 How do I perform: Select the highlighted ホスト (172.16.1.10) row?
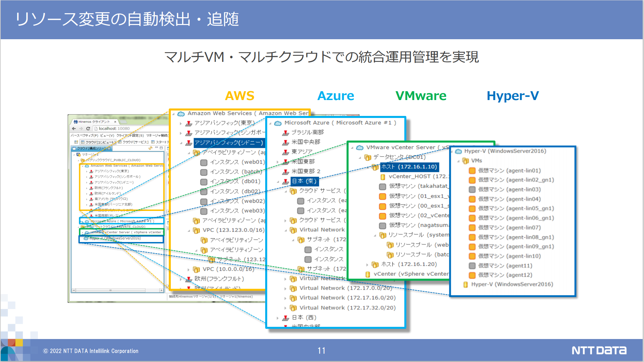409,167
